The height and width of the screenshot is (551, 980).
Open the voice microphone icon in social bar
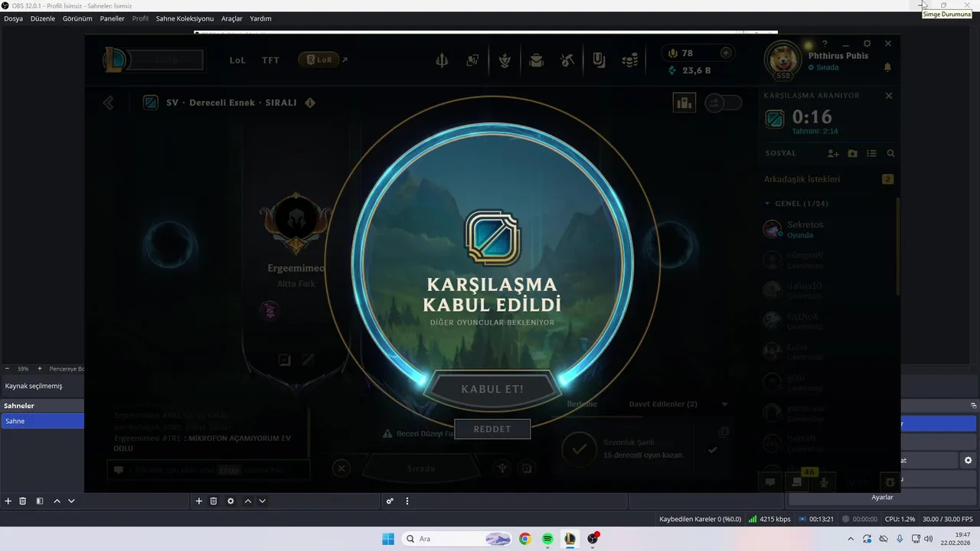[824, 481]
